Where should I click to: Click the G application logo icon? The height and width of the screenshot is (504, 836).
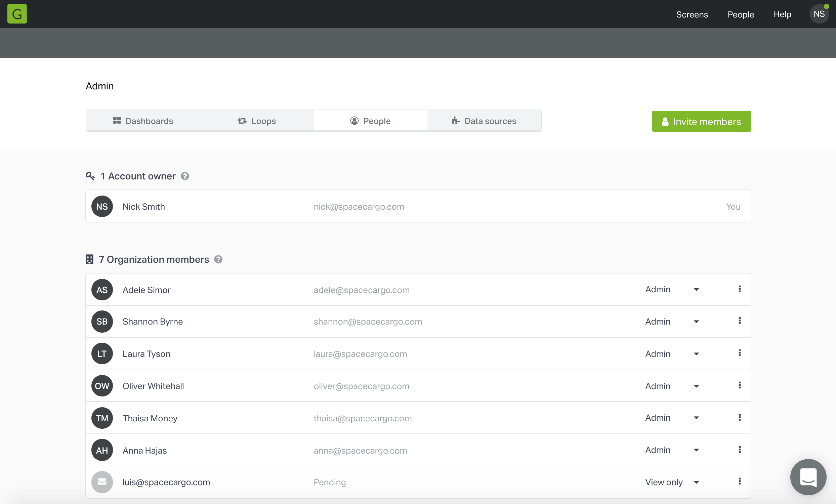point(17,14)
